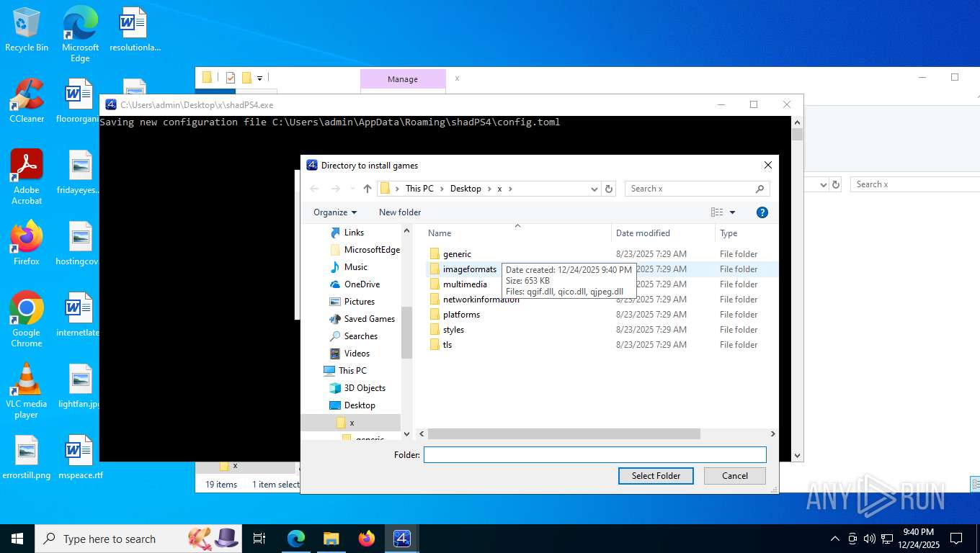Open Edge from the taskbar
This screenshot has width=980, height=553.
point(296,539)
